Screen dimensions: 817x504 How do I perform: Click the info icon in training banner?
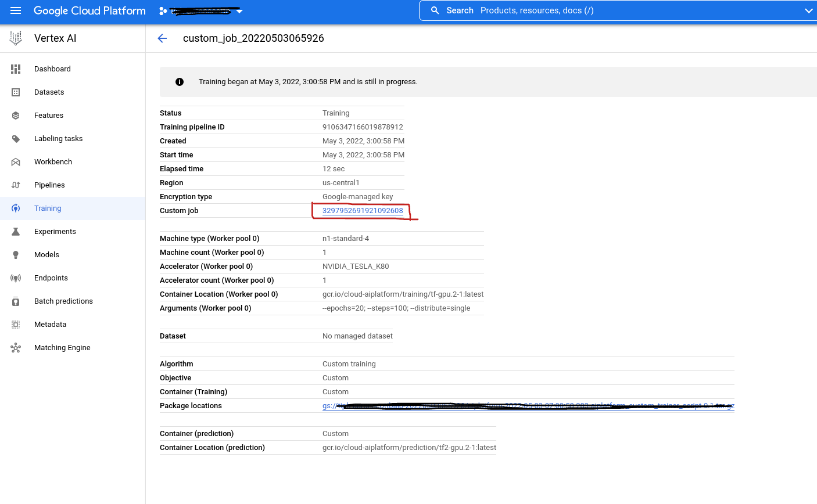pos(180,82)
